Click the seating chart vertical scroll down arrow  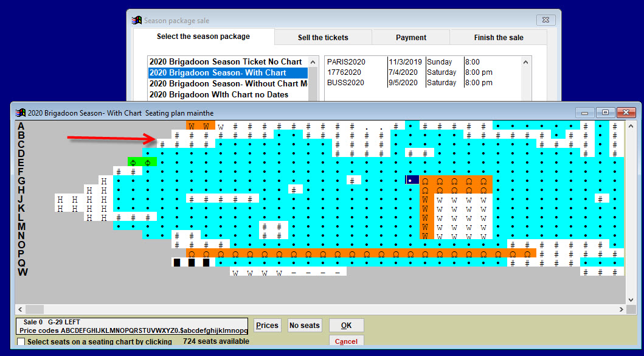(x=631, y=299)
